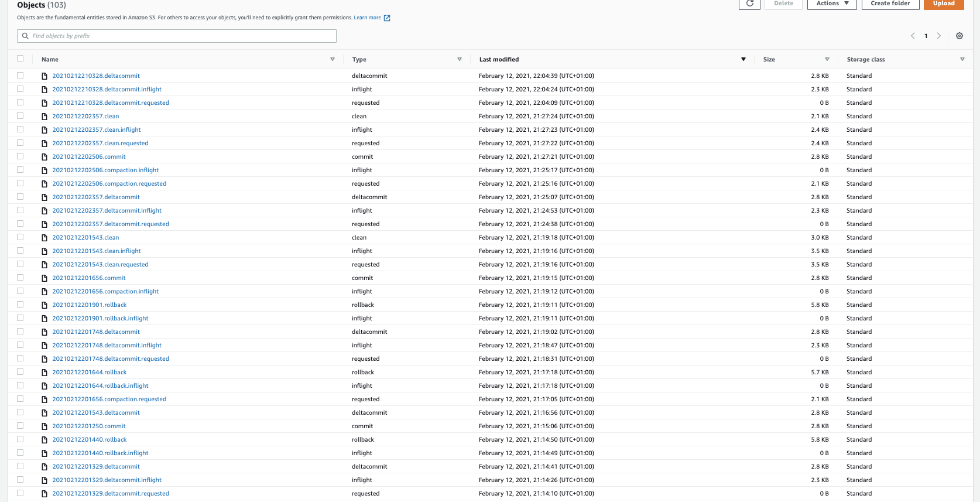
Task: Open 20210212201901.rollback.inflight object link
Action: coord(100,319)
